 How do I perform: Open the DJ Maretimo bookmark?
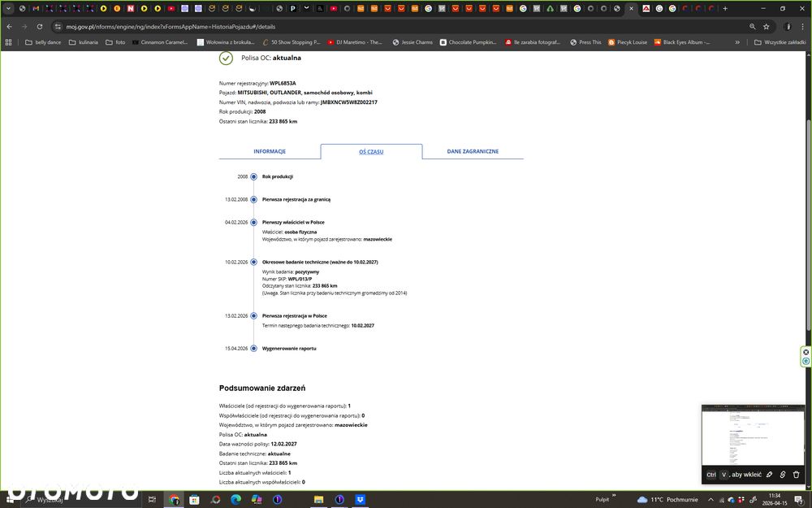click(355, 42)
